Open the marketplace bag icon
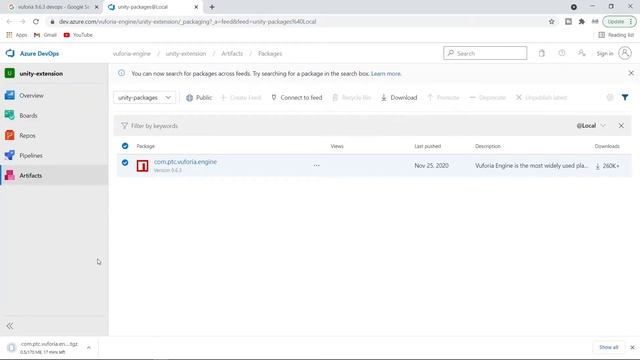This screenshot has height=360, width=640. [x=542, y=53]
